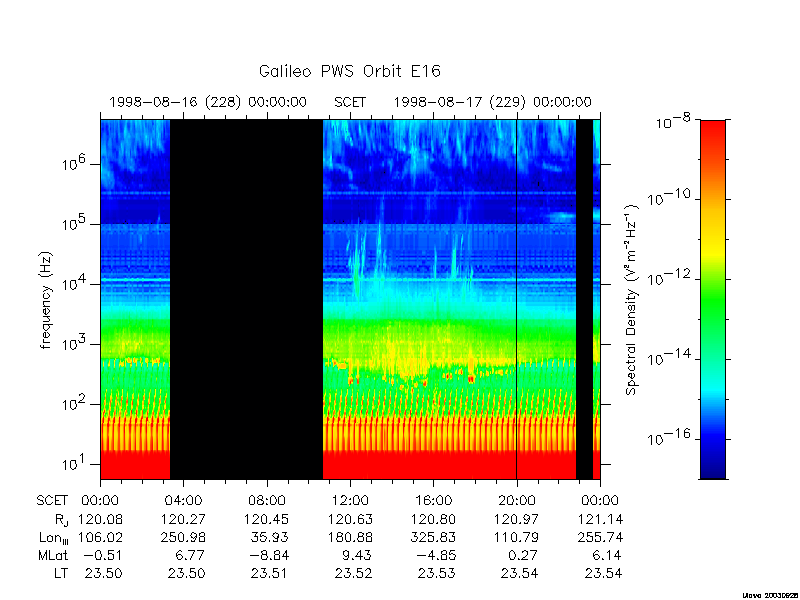Click the RJ value 120.08

(x=100, y=519)
